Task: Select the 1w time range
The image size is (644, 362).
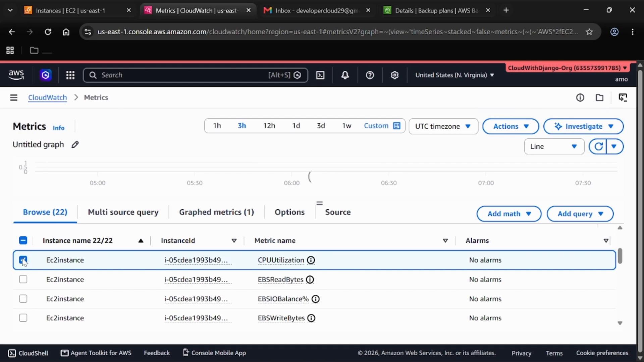Action: tap(346, 126)
